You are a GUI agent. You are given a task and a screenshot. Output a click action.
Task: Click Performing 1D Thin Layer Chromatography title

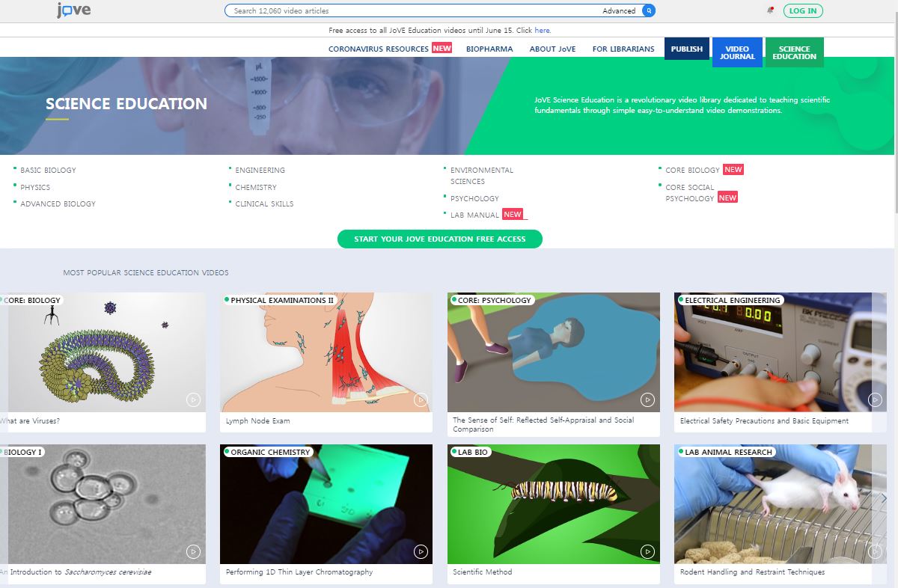coord(299,572)
